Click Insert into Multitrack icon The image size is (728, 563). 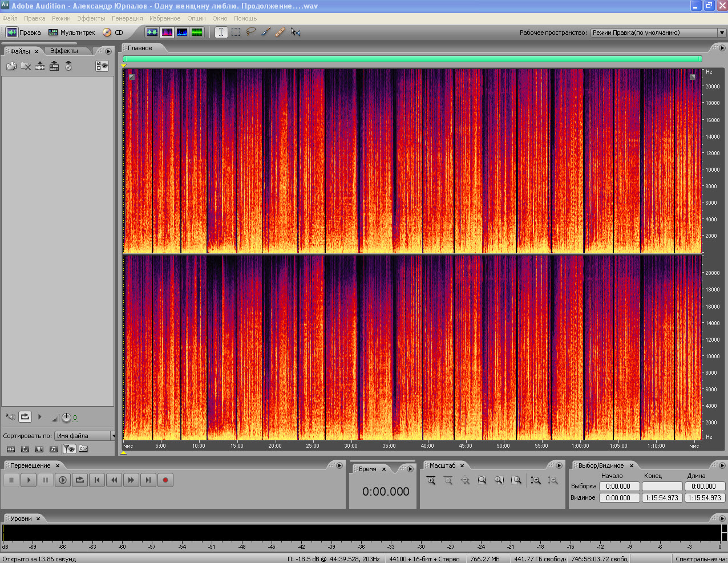click(x=54, y=66)
